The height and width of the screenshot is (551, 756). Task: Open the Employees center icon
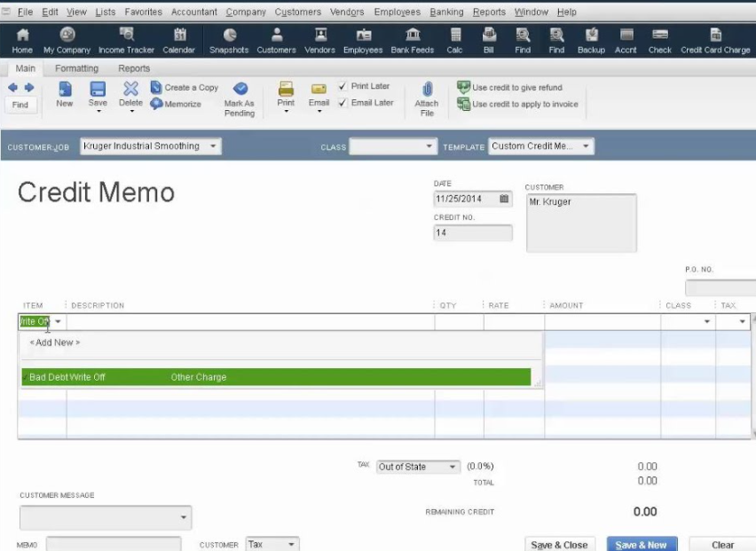tap(363, 41)
